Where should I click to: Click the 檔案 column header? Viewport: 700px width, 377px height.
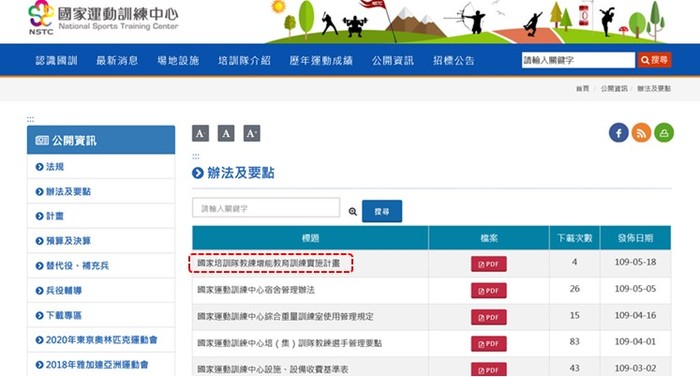489,238
